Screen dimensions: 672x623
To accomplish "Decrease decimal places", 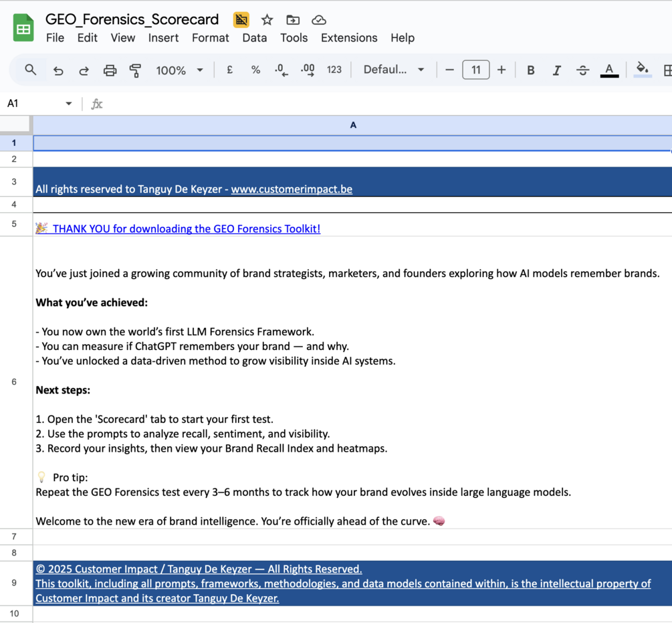I will point(281,70).
